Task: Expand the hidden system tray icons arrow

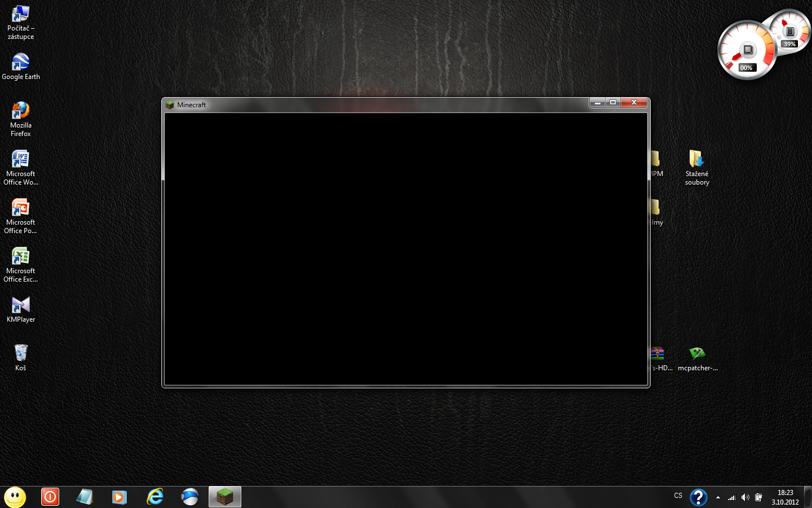Action: pos(718,497)
